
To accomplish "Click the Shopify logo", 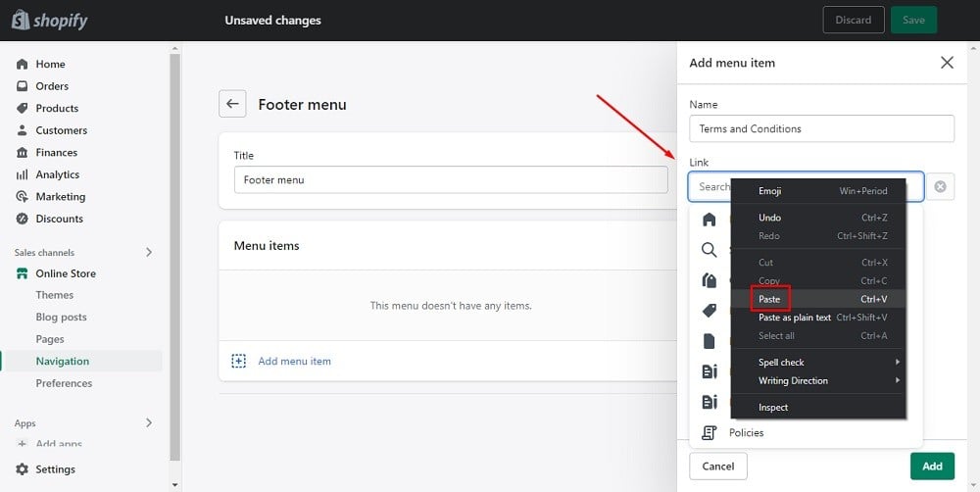I will (x=49, y=20).
